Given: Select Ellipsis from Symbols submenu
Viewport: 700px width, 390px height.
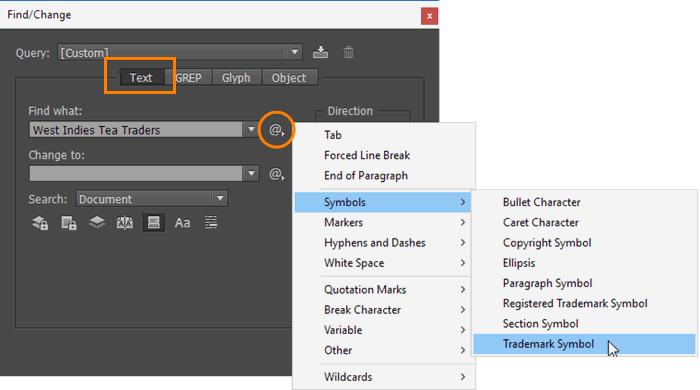Looking at the screenshot, I should (584, 263).
